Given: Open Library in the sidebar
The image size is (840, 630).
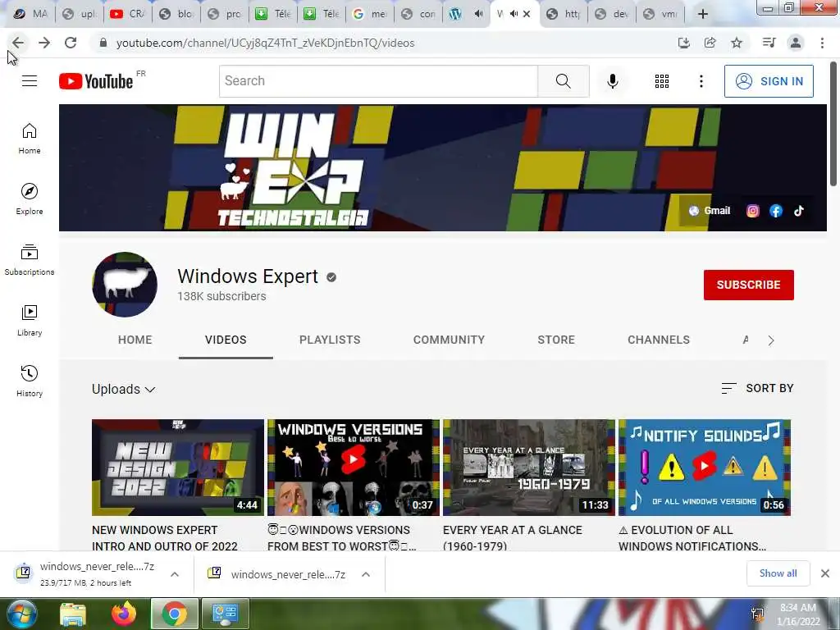Looking at the screenshot, I should pyautogui.click(x=30, y=321).
